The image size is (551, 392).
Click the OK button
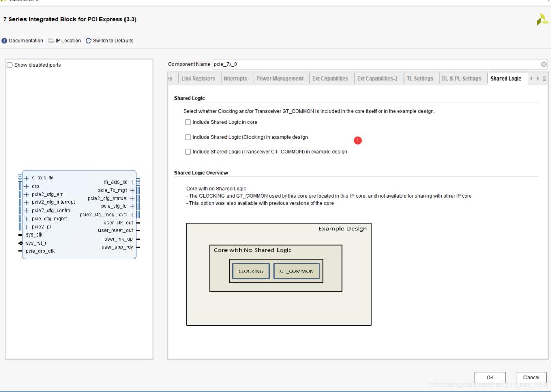click(x=490, y=378)
